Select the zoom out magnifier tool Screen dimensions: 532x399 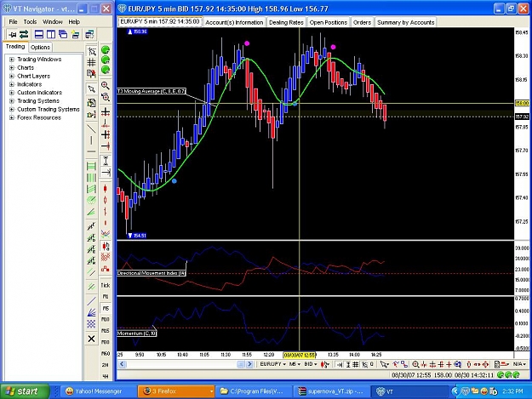(106, 97)
